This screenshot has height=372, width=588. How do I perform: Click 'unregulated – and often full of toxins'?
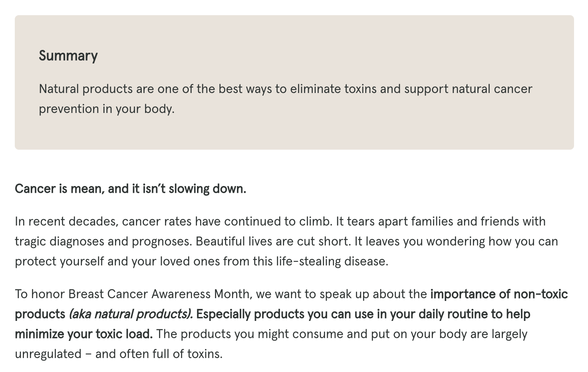coord(119,354)
